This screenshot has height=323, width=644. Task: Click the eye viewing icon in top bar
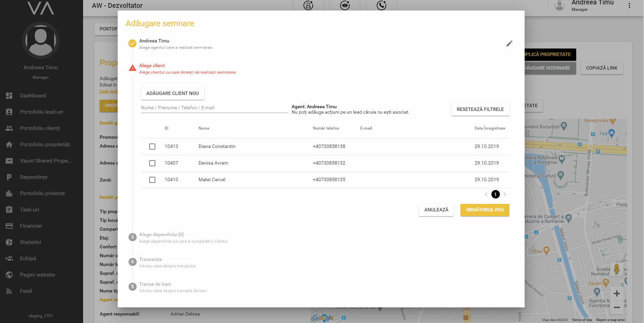345,5
